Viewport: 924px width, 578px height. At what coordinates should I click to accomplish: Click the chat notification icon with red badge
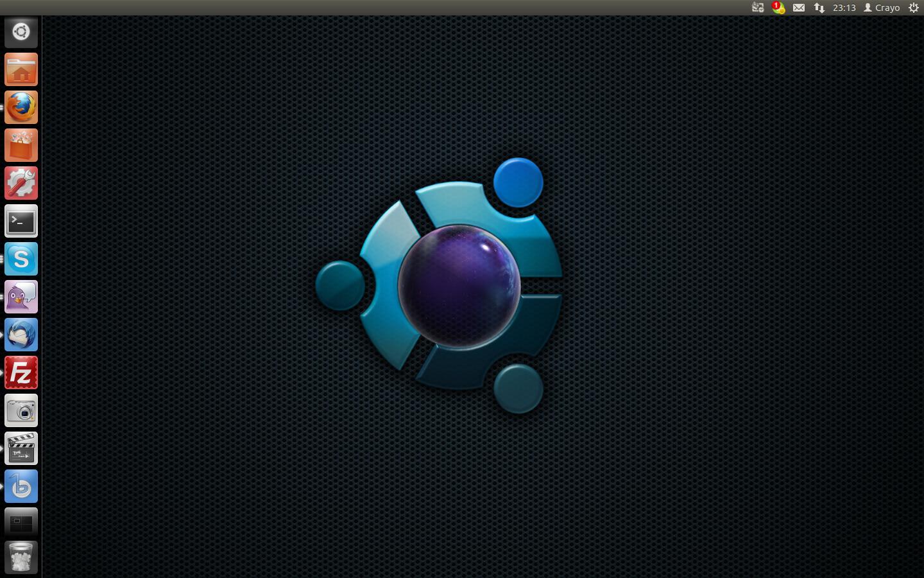[x=778, y=8]
